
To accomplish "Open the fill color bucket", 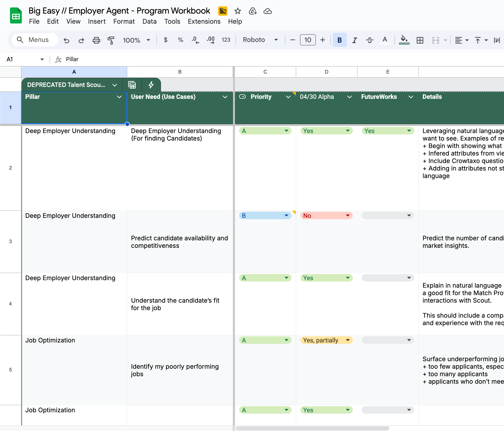I will point(404,40).
